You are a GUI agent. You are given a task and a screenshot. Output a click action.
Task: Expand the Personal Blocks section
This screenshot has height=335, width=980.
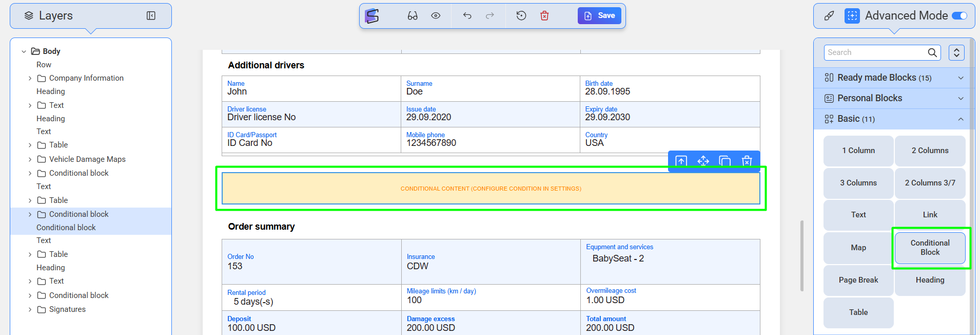click(961, 99)
